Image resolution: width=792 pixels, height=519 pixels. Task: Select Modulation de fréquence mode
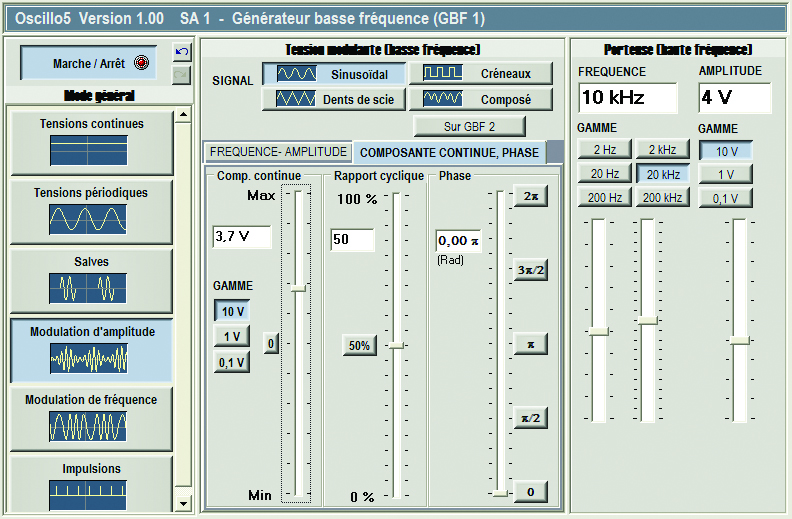91,419
